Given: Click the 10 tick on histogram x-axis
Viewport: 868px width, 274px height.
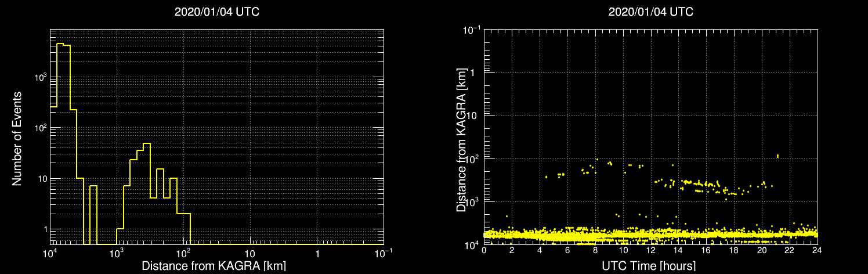Looking at the screenshot, I should click(250, 255).
